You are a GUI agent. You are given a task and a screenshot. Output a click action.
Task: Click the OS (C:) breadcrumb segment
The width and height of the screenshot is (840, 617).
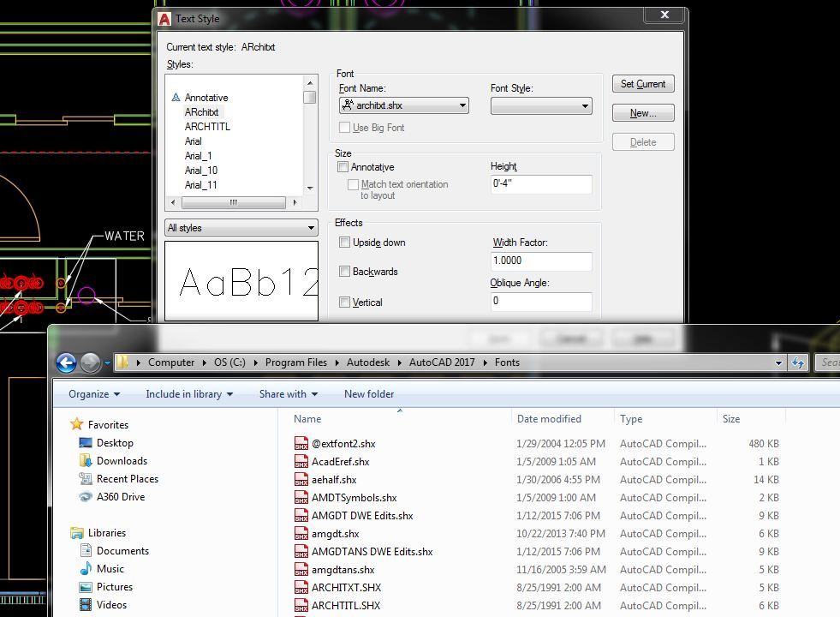point(229,362)
